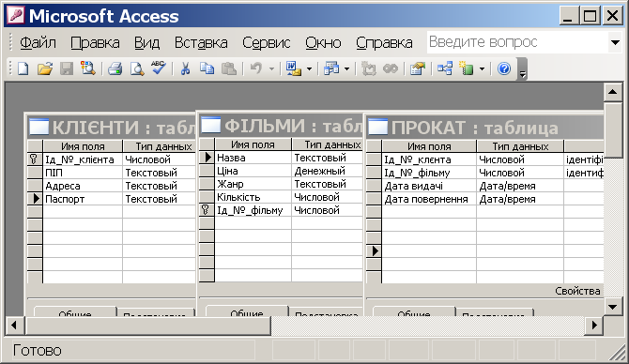Click the horizontal scrollbar right arrow
629x364 pixels.
594,326
